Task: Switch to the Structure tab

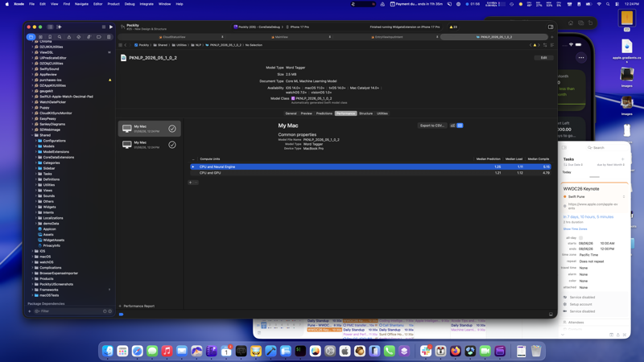Action: tap(365, 113)
